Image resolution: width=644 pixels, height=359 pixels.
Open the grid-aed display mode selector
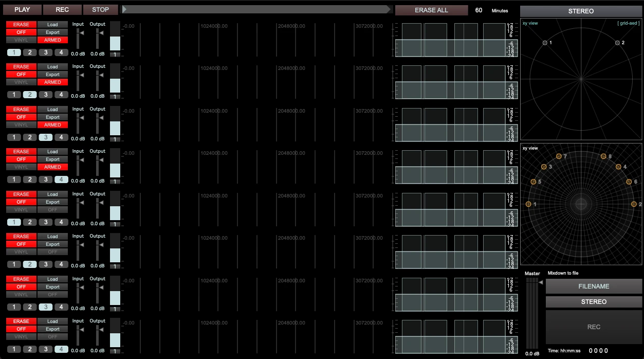click(628, 23)
